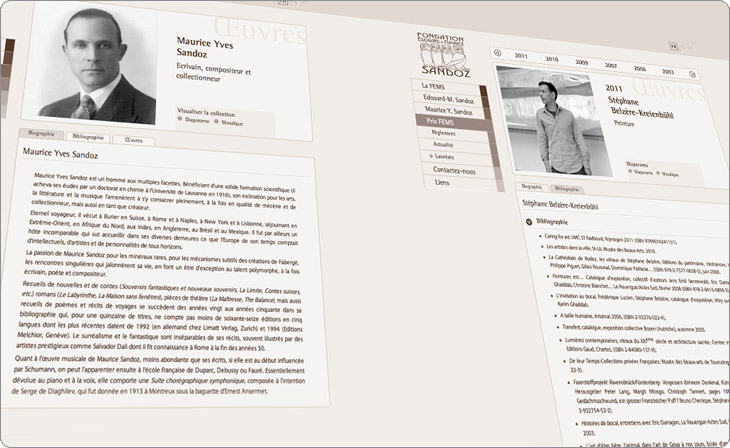Click 'A taille humaine, Artténat 2006' entry

(x=612, y=317)
